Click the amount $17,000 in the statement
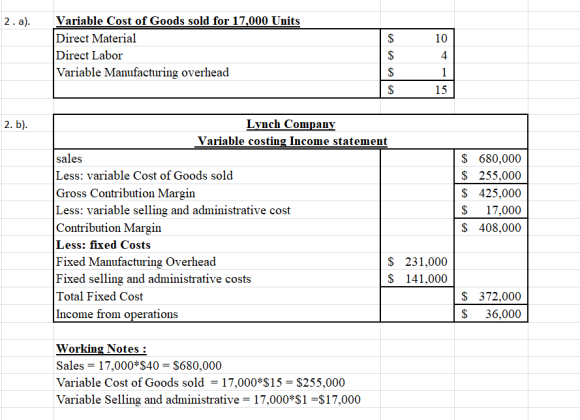Image resolution: width=580 pixels, height=420 pixels. point(491,210)
